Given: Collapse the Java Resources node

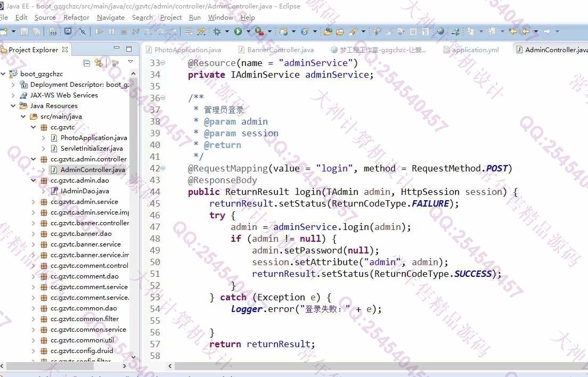Looking at the screenshot, I should pos(13,105).
